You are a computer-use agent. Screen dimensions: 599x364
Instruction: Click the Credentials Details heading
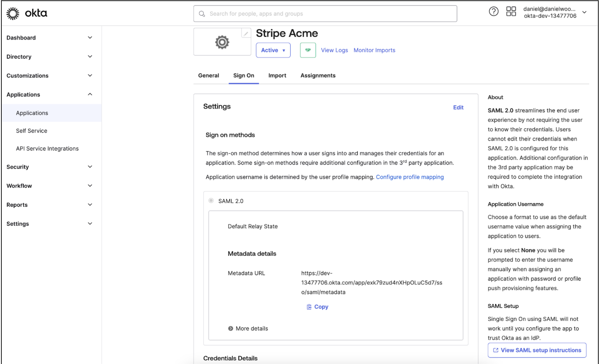230,358
